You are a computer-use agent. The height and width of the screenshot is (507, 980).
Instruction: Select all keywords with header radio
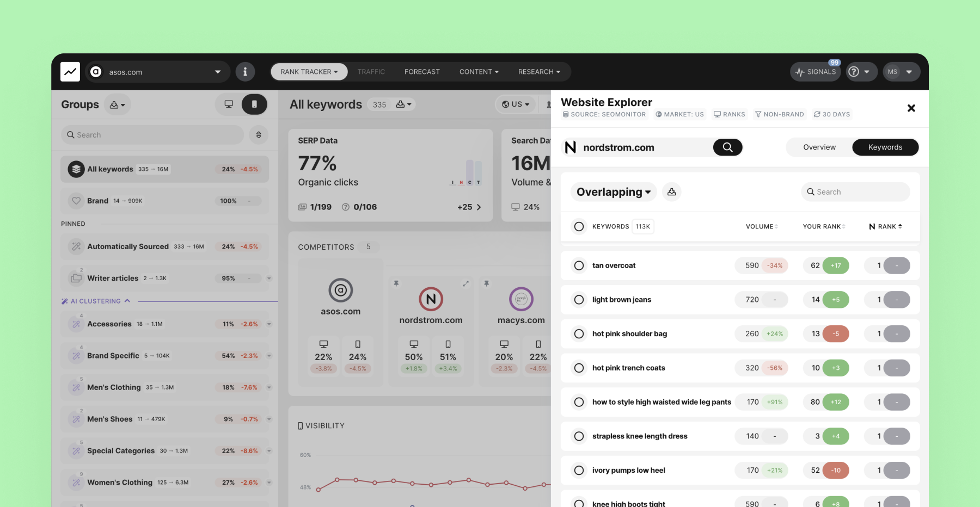[579, 226]
